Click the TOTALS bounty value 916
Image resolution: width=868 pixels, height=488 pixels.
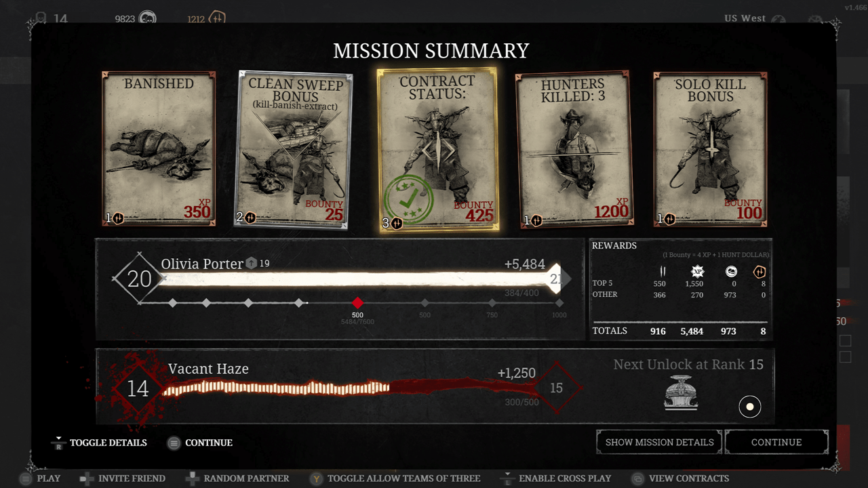(658, 331)
